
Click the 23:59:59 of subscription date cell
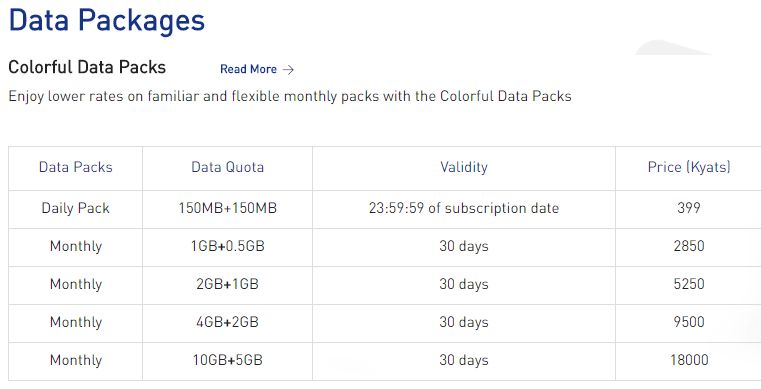(x=464, y=208)
